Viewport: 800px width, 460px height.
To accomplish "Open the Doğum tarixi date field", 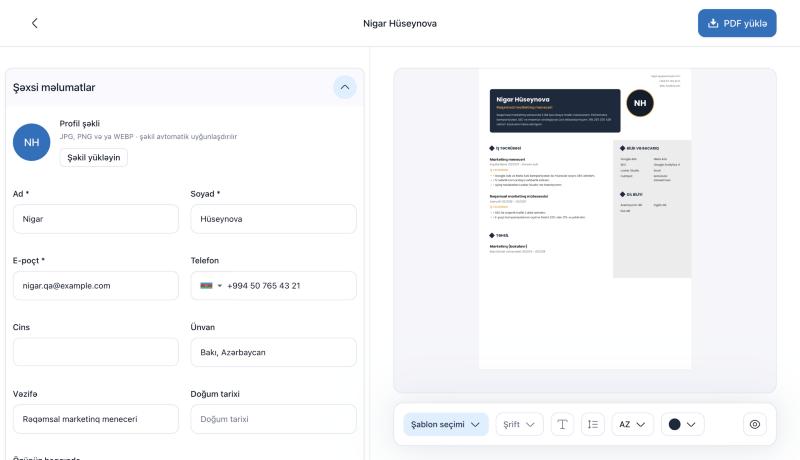I will coord(273,419).
